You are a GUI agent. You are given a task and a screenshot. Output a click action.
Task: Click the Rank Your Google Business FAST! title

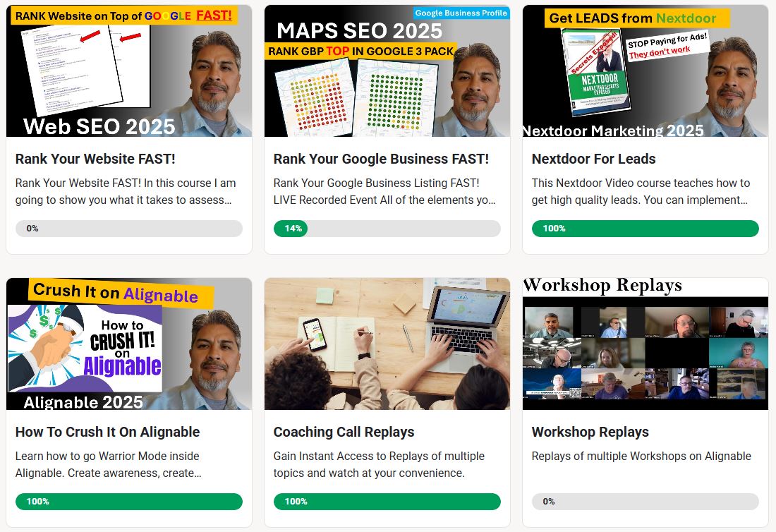(381, 159)
